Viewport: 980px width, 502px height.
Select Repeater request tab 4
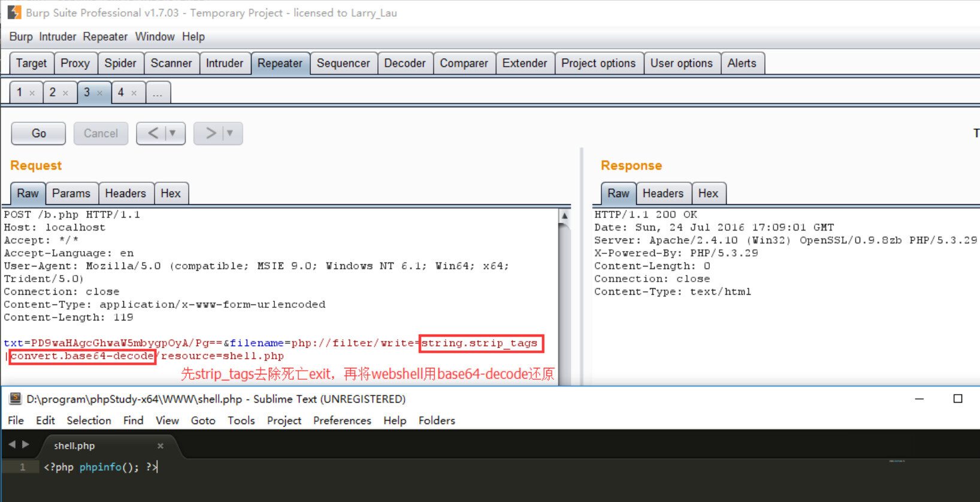(121, 92)
